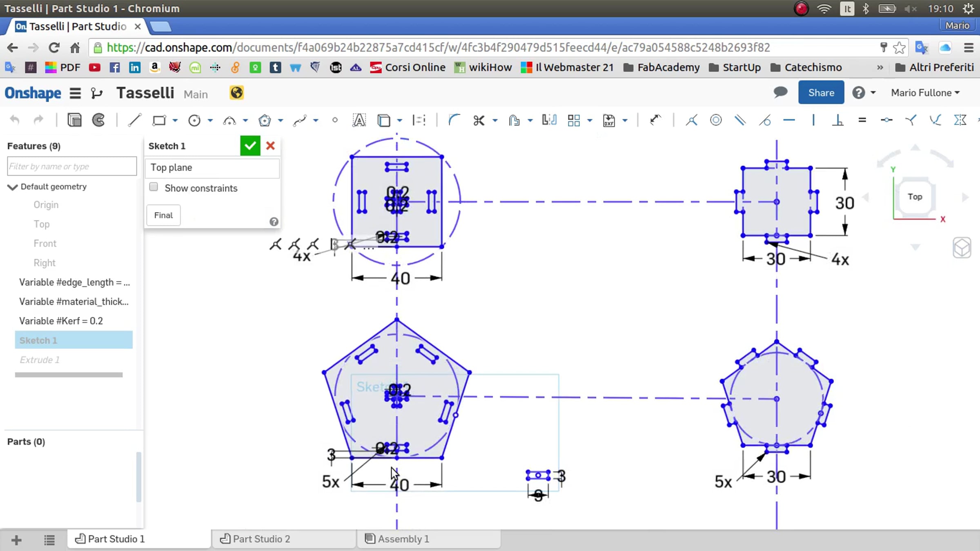This screenshot has width=980, height=551.
Task: Click the blue Share button
Action: click(821, 93)
